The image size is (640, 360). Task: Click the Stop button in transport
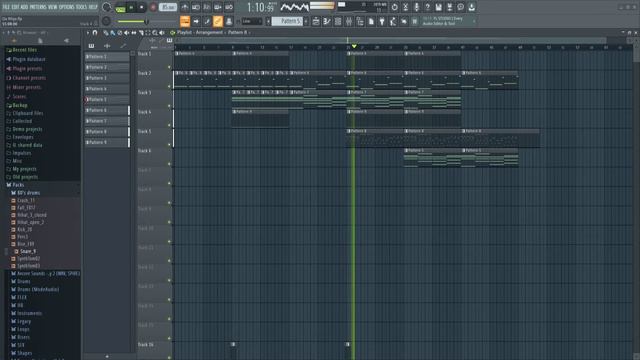point(142,7)
